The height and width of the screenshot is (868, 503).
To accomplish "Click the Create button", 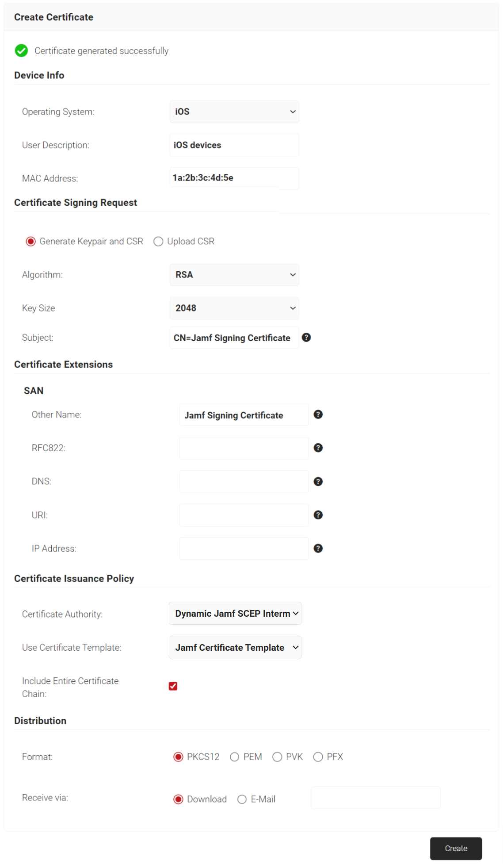I will tap(456, 849).
